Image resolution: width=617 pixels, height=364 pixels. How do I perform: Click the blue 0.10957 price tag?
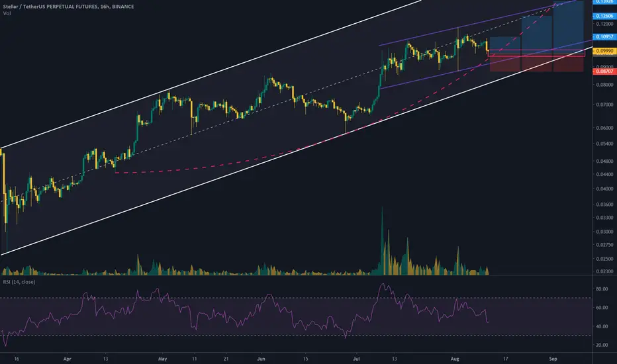[x=604, y=36]
